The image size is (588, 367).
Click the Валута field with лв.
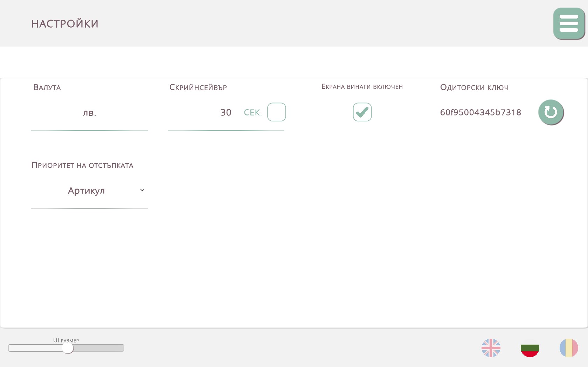[x=89, y=113]
